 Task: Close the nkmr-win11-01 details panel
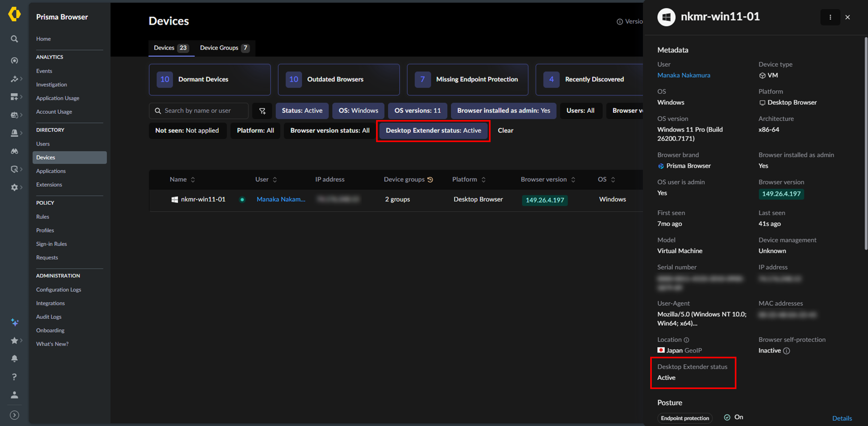pos(848,17)
